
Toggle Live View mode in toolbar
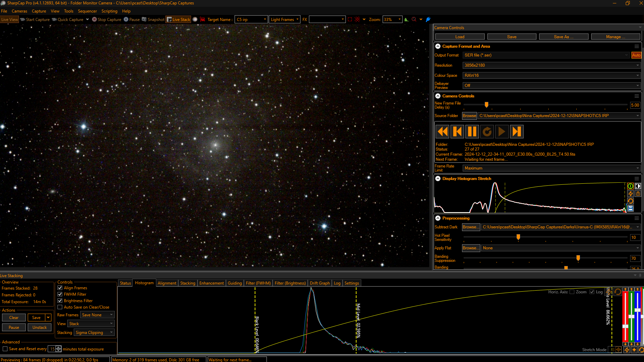point(9,19)
